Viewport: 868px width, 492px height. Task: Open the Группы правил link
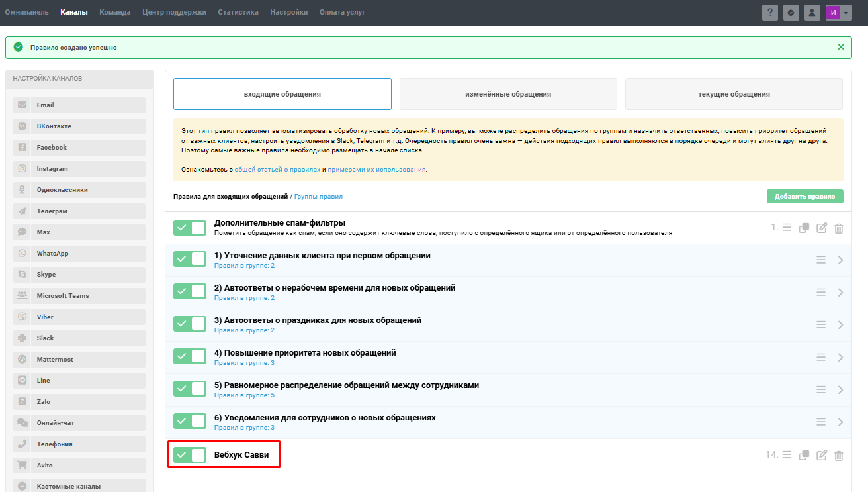pyautogui.click(x=318, y=197)
